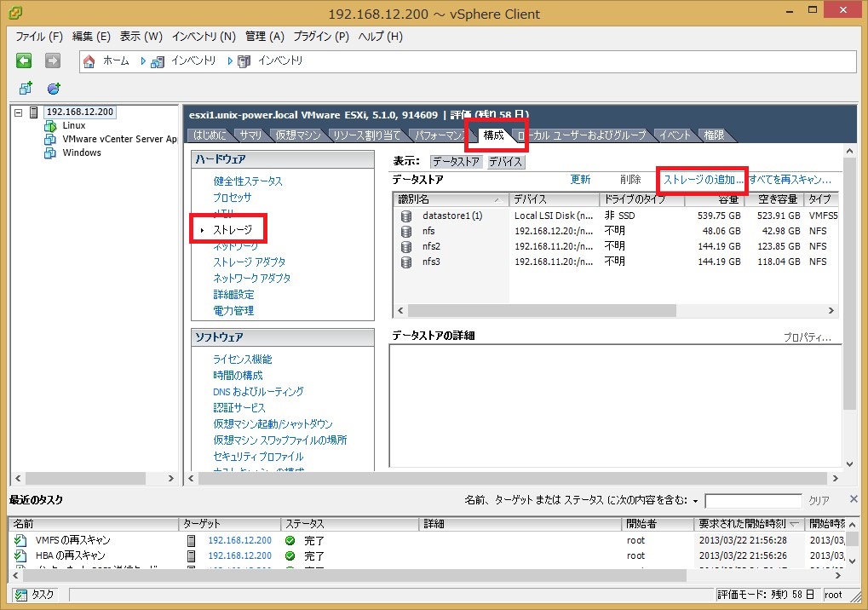The image size is (868, 610).
Task: Close the 最近のタスク panel with the X
Action: tap(854, 499)
